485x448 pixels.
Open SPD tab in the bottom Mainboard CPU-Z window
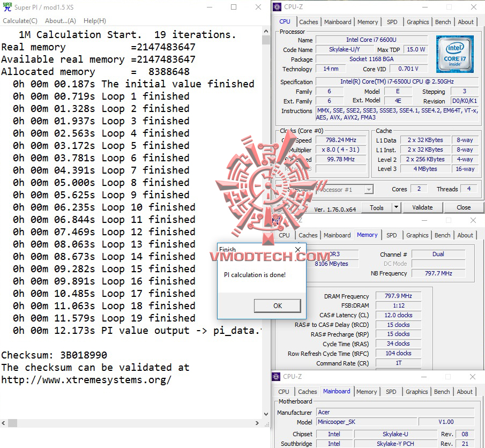pyautogui.click(x=391, y=392)
